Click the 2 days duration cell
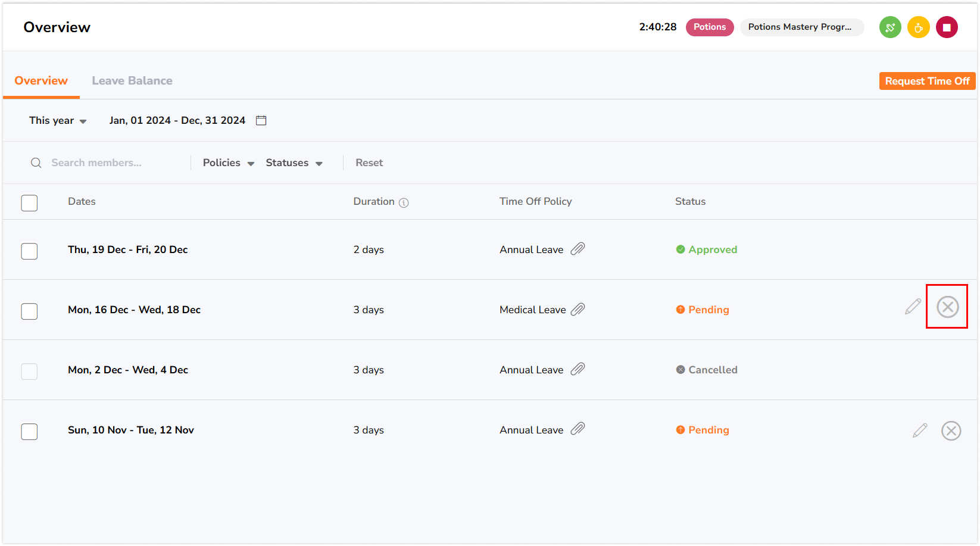 click(369, 249)
